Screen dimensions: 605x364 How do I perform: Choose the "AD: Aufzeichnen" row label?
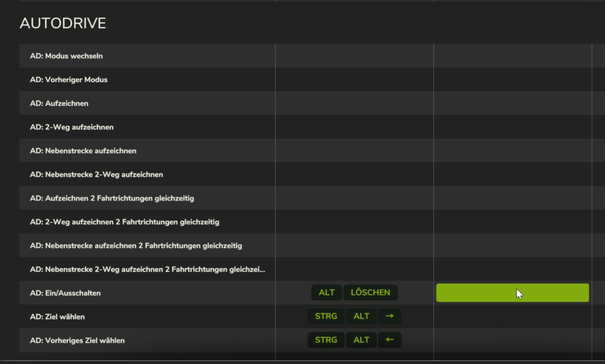[59, 103]
